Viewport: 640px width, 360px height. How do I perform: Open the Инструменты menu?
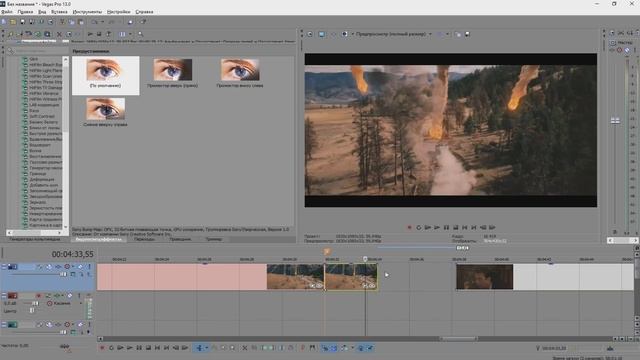[87, 12]
